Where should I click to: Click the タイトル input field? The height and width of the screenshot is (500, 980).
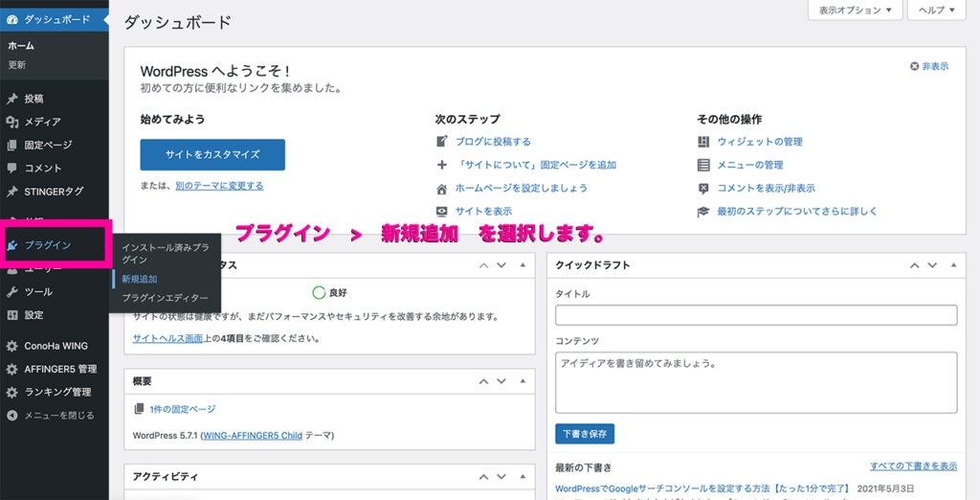pos(756,315)
